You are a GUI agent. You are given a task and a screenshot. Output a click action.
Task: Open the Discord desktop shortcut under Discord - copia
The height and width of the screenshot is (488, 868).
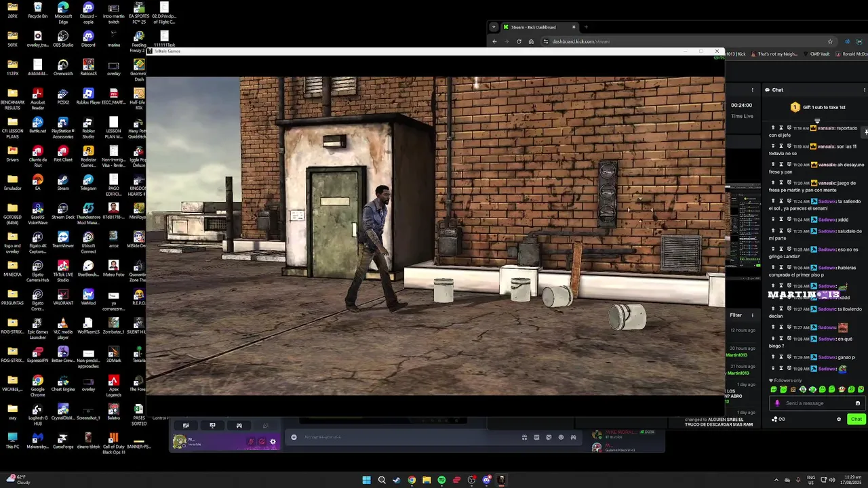click(x=88, y=39)
